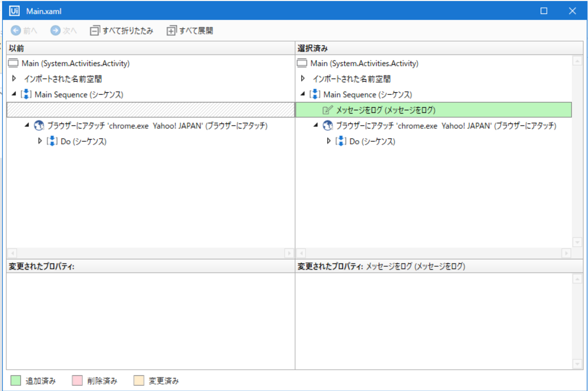Image resolution: width=588 pixels, height=391 pixels.
Task: Click the 削除済み legend label
Action: click(102, 381)
